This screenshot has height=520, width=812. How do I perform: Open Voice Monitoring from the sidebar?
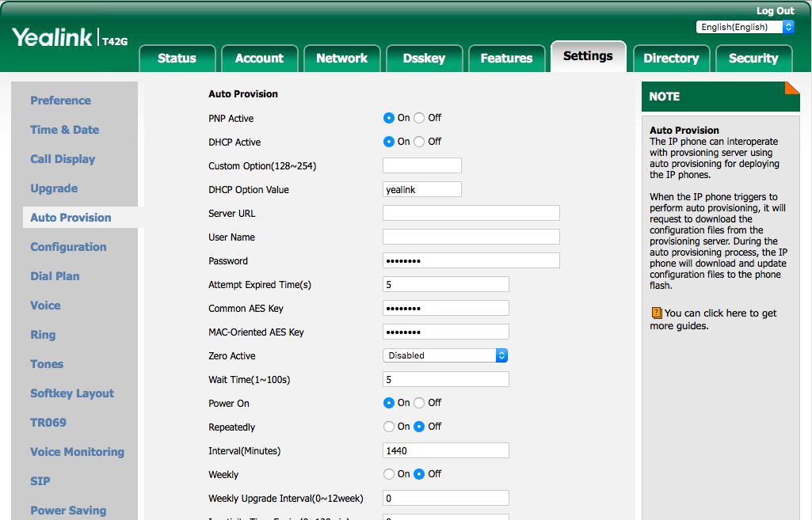tap(77, 452)
